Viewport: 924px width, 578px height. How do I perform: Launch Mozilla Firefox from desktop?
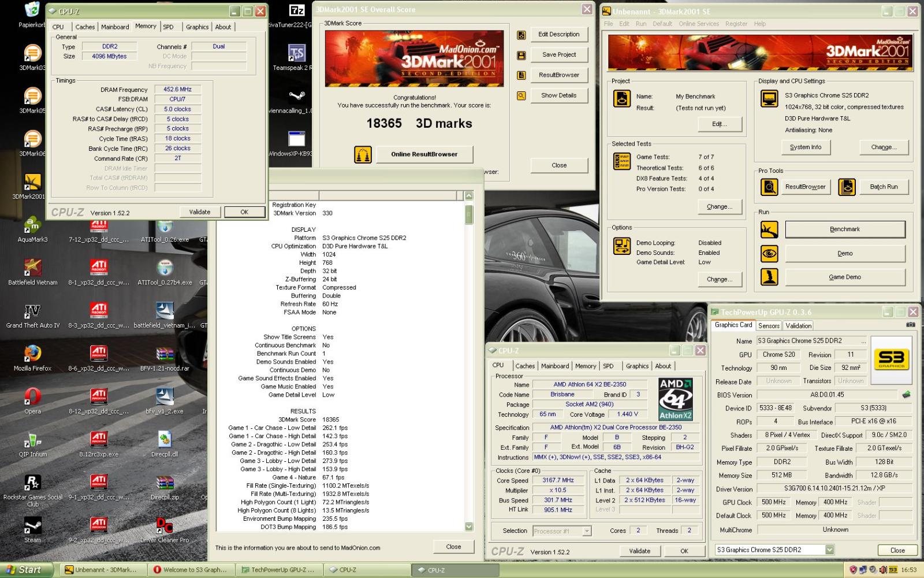(32, 354)
